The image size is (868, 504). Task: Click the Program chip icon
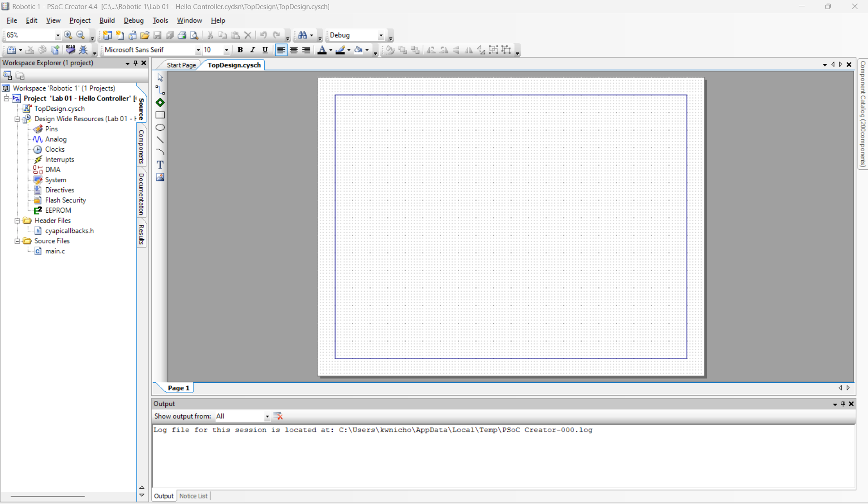click(x=71, y=50)
